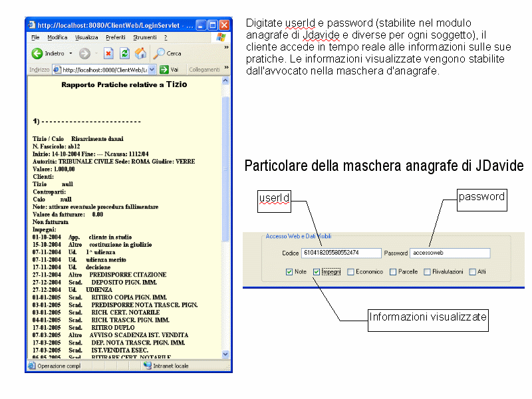Open the File menu
The image size is (532, 399).
[x=35, y=37]
